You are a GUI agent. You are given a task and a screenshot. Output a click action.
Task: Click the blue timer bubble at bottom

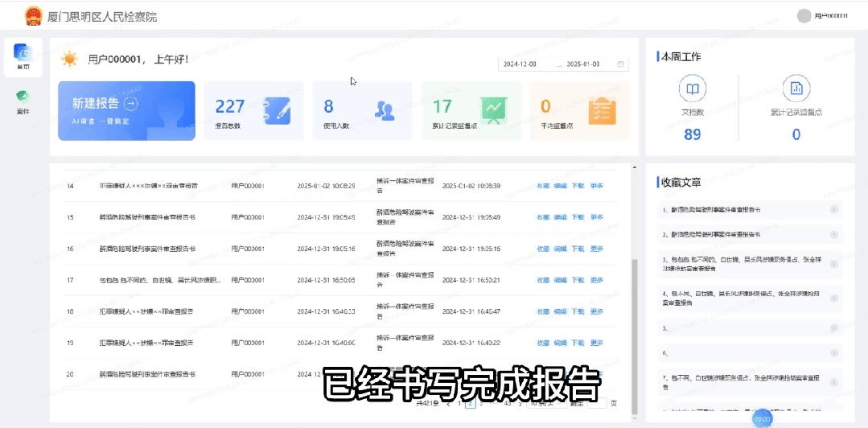tap(763, 419)
